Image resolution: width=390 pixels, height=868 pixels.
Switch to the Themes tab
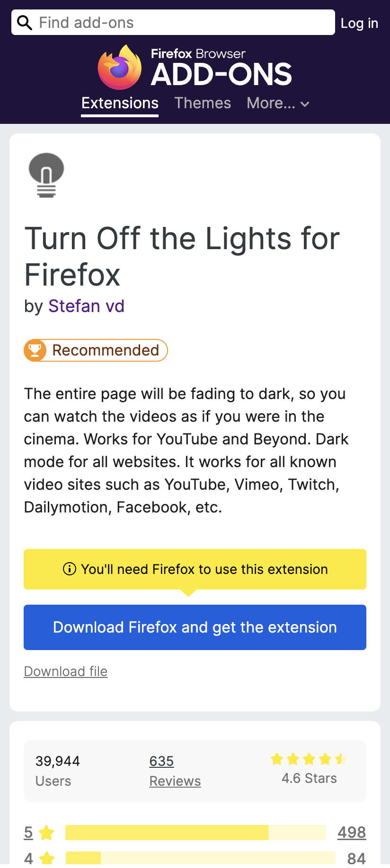point(203,103)
